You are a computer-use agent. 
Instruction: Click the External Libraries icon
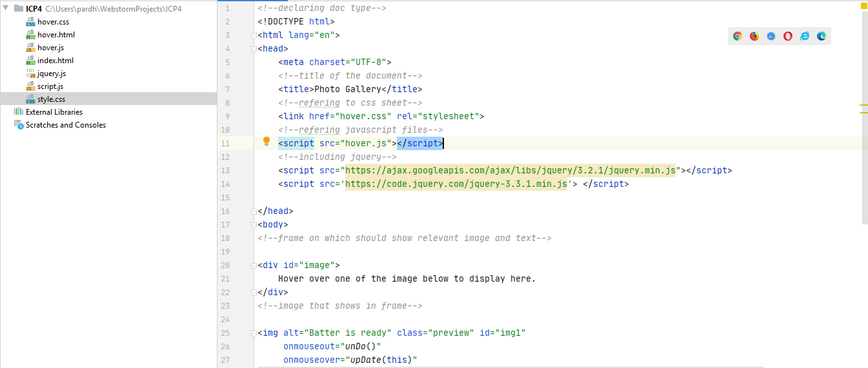pos(19,112)
